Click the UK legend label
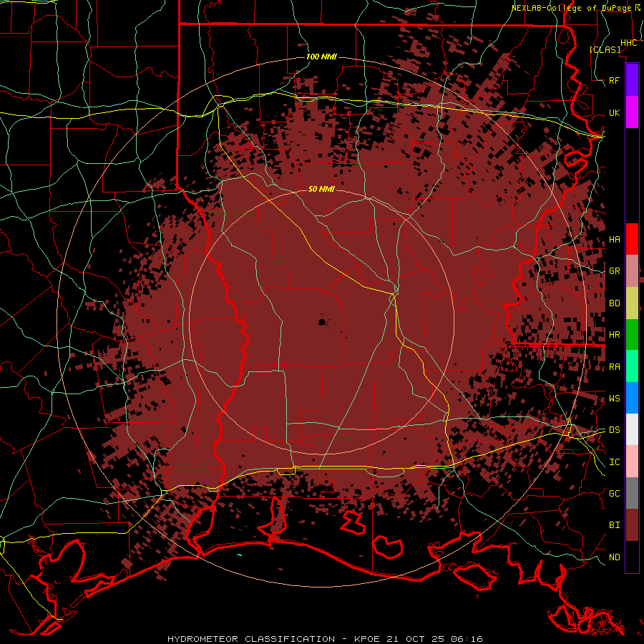 (x=614, y=112)
